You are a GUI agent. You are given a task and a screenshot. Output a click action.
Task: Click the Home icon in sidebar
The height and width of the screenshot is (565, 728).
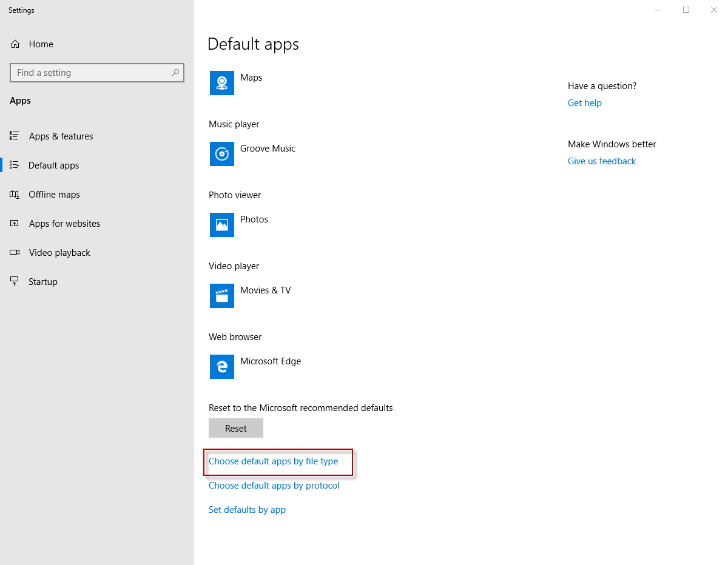coord(15,44)
